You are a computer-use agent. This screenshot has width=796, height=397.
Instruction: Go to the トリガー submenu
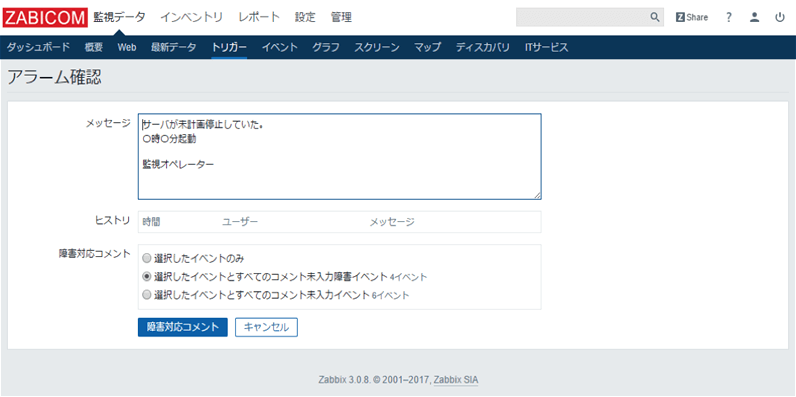pos(229,48)
